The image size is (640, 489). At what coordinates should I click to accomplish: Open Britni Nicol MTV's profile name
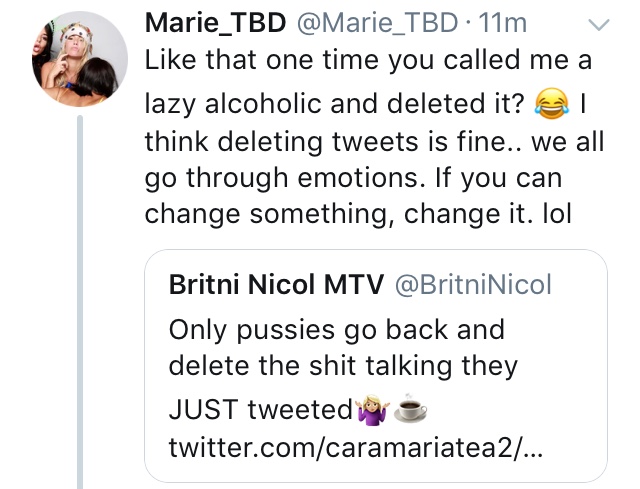(276, 284)
